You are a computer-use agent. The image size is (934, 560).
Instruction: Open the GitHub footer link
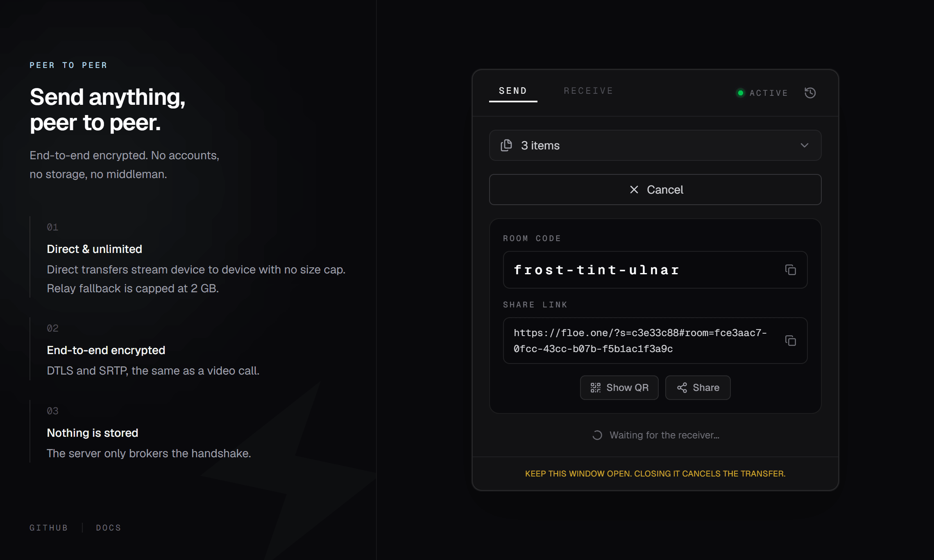49,528
